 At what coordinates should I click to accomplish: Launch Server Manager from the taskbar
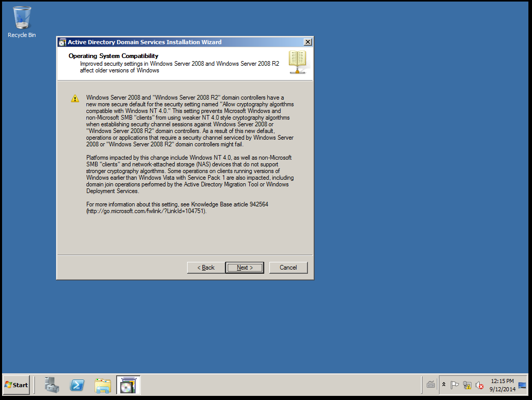[x=51, y=385]
